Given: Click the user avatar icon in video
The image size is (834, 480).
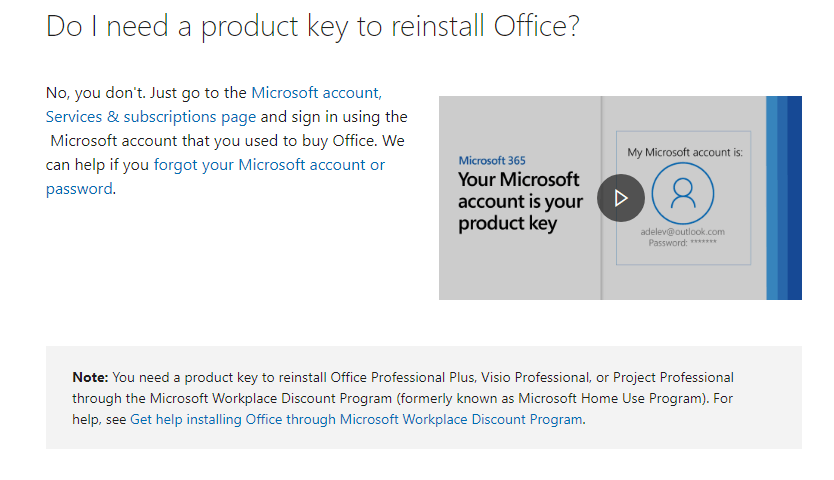Looking at the screenshot, I should [682, 194].
